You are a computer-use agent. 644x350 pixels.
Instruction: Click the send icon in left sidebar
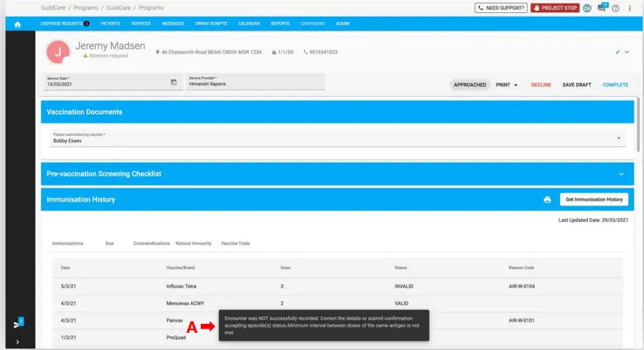(17, 325)
